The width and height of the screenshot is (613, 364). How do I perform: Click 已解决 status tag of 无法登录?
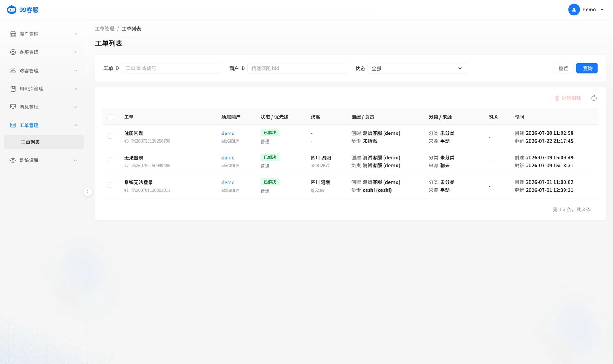click(270, 157)
